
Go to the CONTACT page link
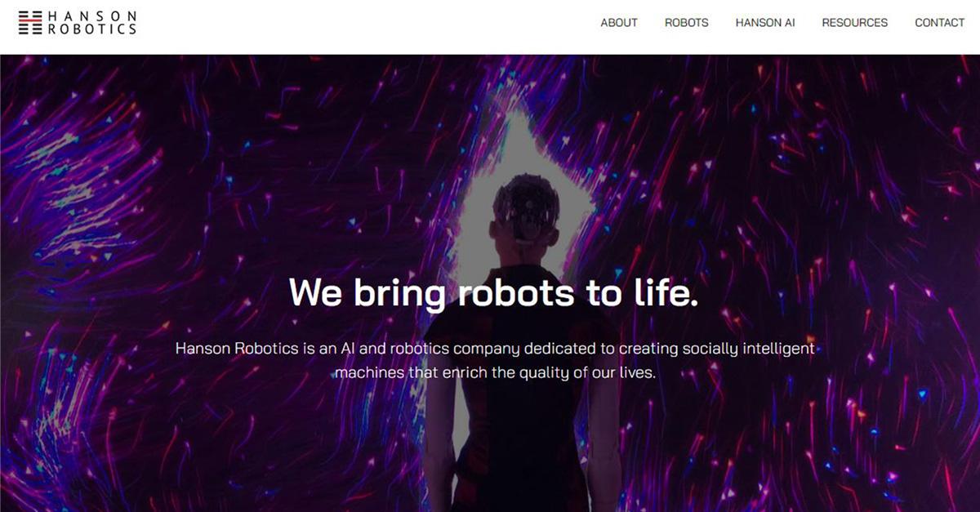940,23
